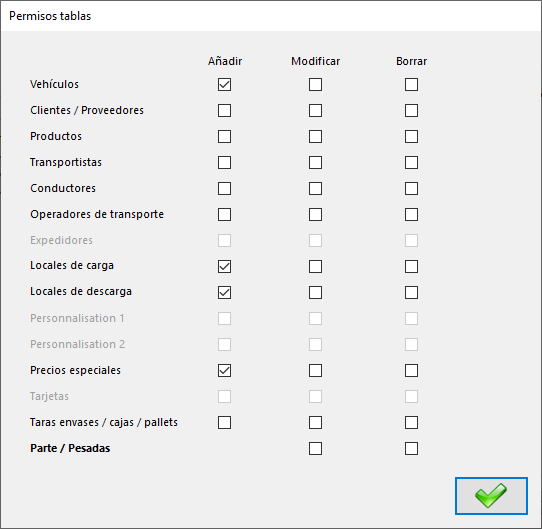This screenshot has width=542, height=529.
Task: Check Añadir for Conductores
Action: coord(224,188)
